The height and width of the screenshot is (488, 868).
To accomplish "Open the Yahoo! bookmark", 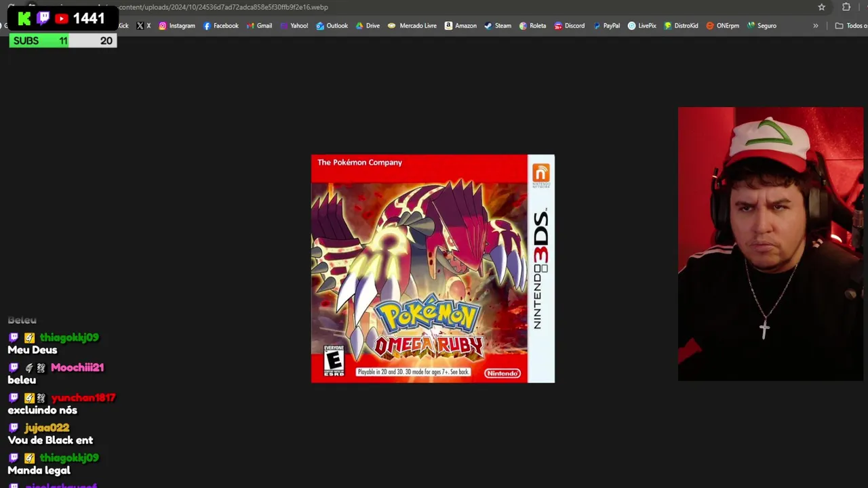I will coord(294,26).
